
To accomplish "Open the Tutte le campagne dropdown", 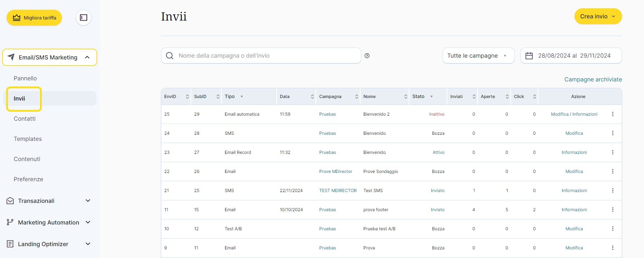I will tap(478, 56).
